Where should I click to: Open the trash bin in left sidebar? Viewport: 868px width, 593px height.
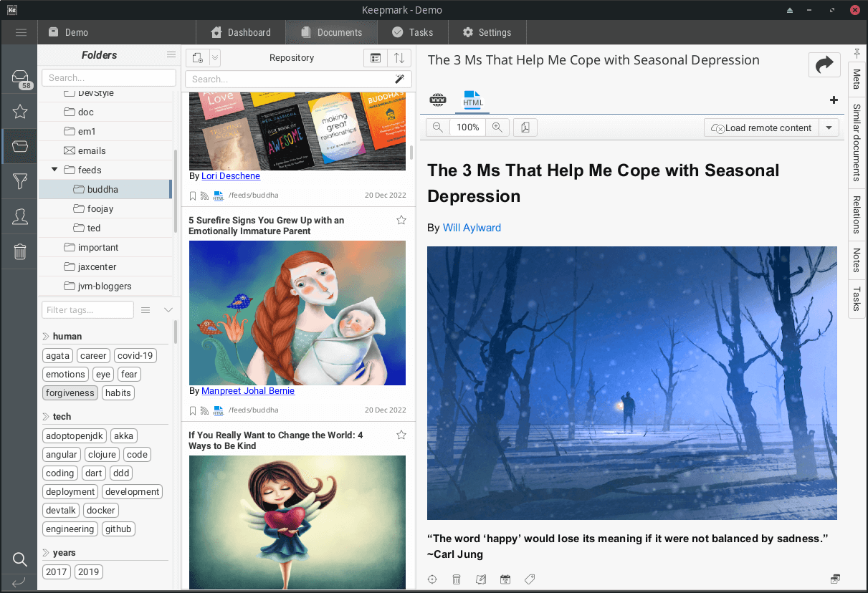20,251
